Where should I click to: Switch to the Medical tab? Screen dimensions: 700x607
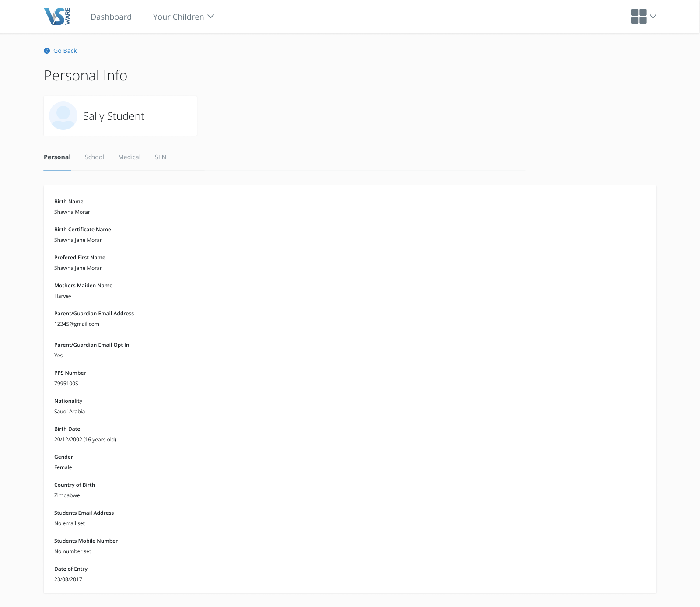[129, 157]
